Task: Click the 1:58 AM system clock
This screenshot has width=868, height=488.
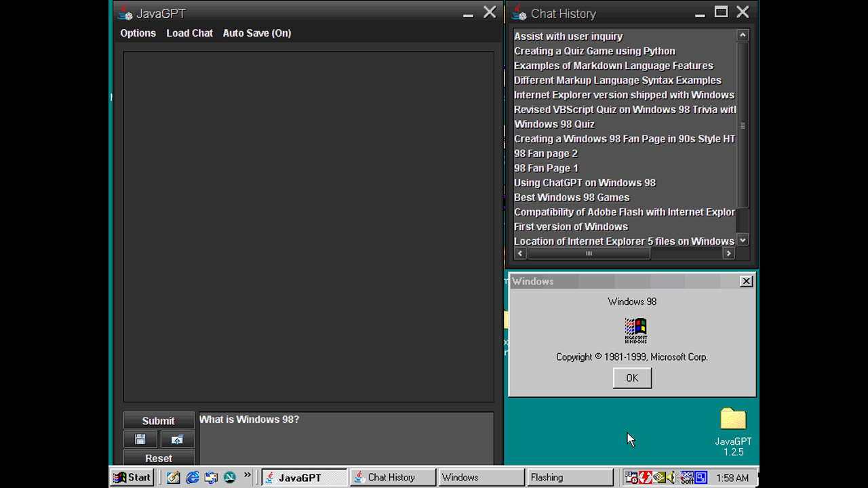Action: coord(732,478)
